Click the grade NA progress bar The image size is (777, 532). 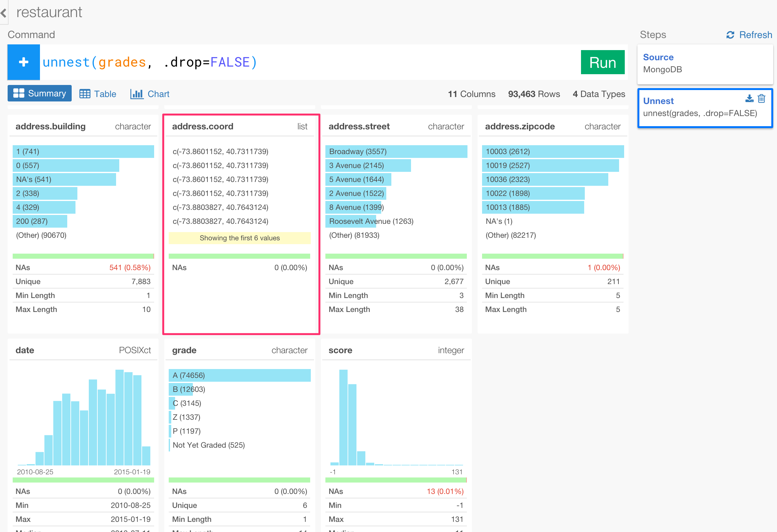coord(240,480)
